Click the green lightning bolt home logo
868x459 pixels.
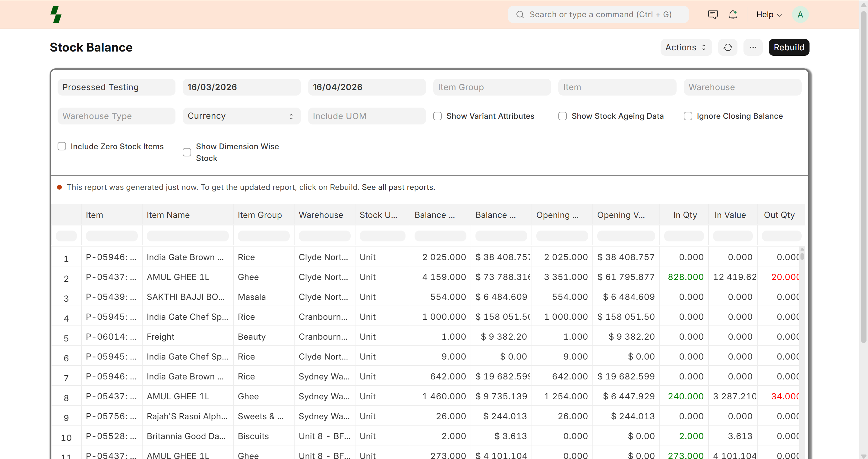(x=56, y=14)
